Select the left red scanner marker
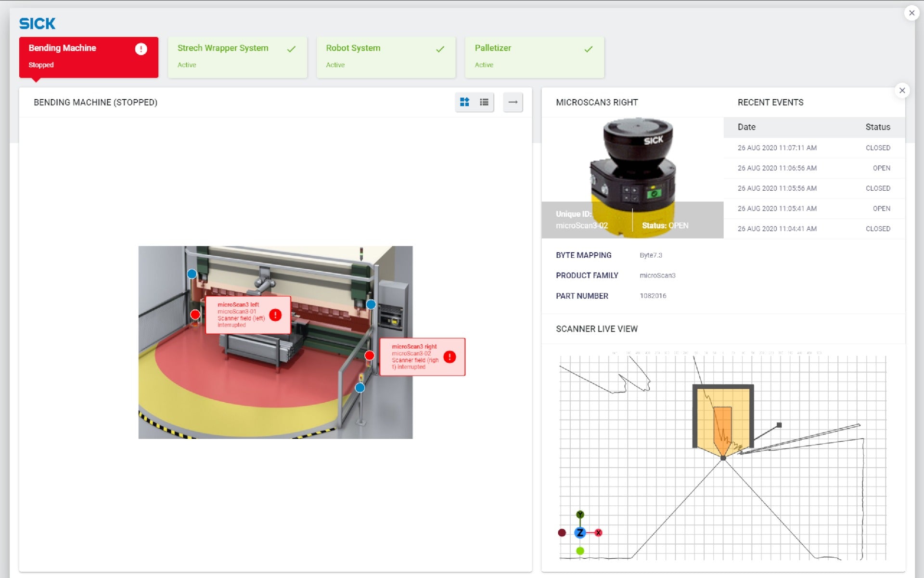 point(195,315)
